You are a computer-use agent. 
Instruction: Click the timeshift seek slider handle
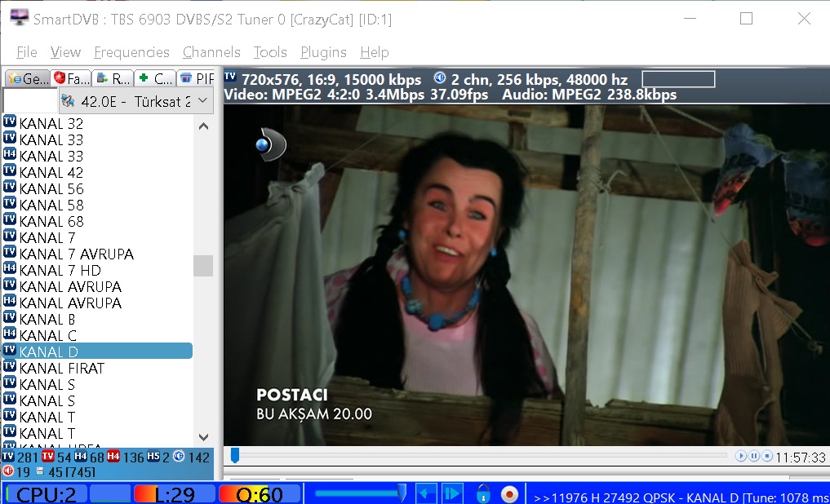coord(235,455)
